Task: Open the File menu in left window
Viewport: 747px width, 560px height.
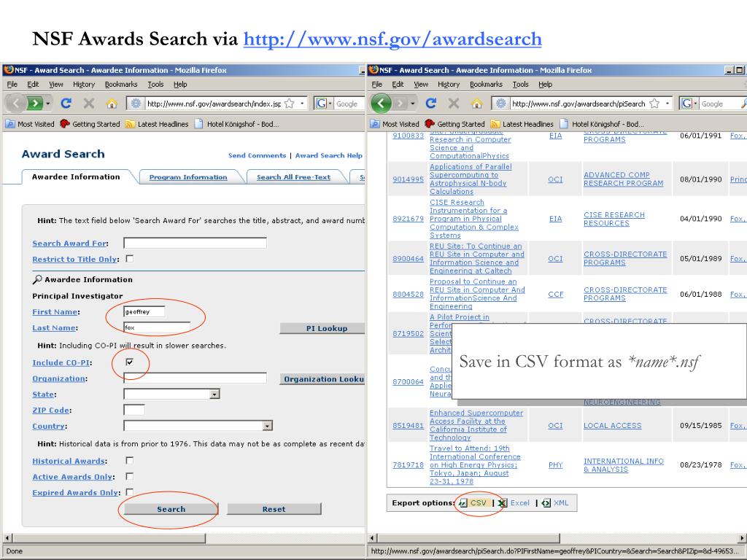Action: point(12,85)
